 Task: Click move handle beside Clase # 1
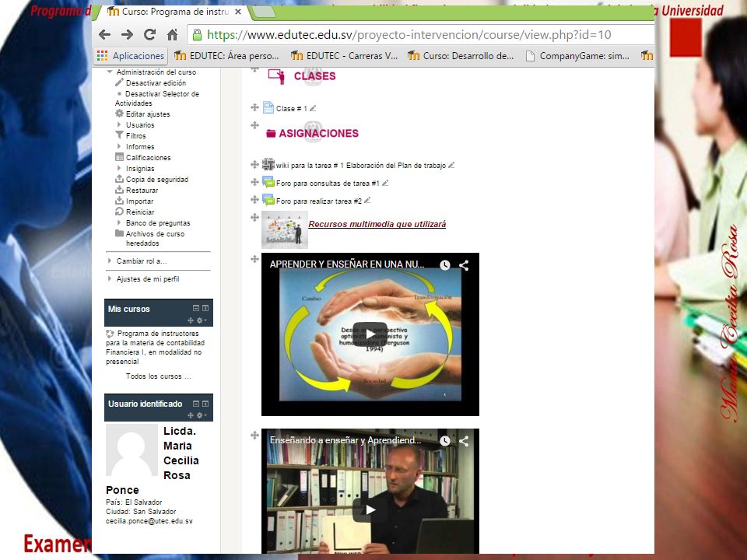[255, 107]
